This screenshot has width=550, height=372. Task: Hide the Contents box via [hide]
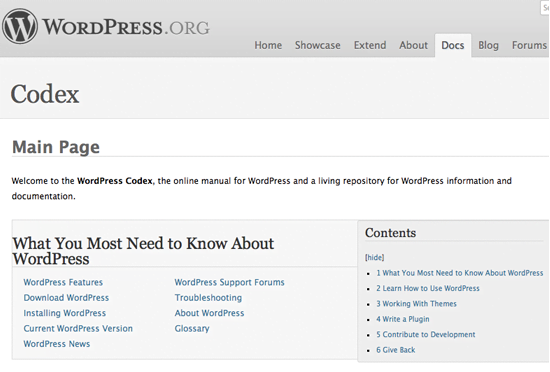(374, 257)
